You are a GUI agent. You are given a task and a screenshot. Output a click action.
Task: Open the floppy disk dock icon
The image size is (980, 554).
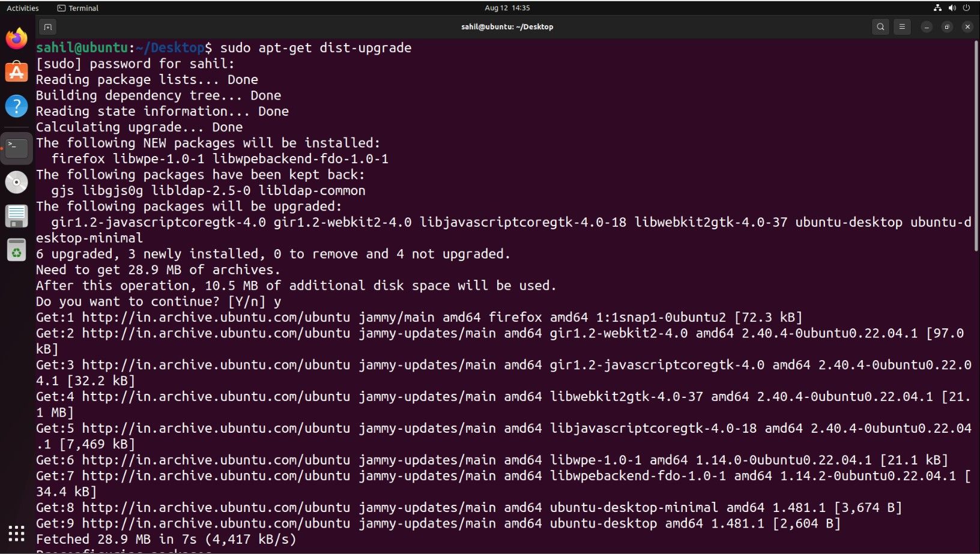click(x=16, y=215)
